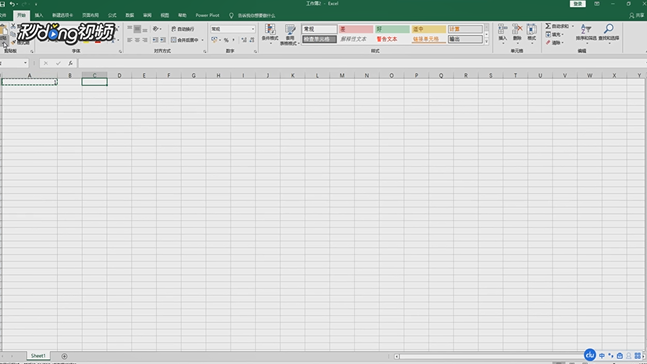Image resolution: width=647 pixels, height=364 pixels.
Task: Click the increase decimal icon
Action: tap(244, 40)
